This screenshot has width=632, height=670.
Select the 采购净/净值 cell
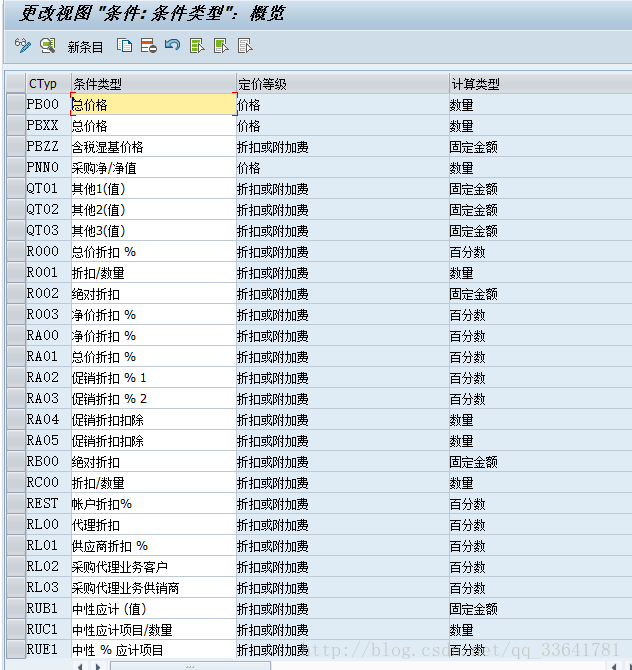[x=154, y=168]
